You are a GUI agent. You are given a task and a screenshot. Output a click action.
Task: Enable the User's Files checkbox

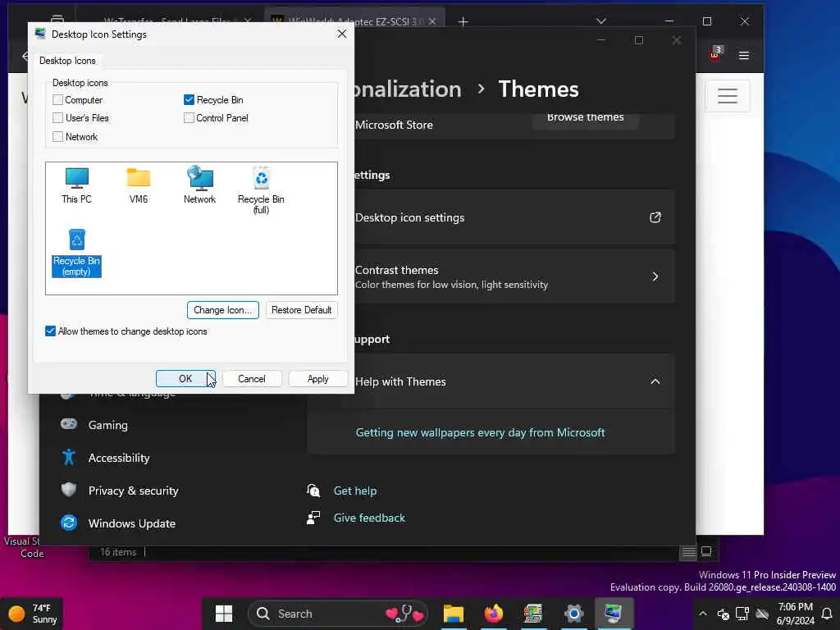58,118
